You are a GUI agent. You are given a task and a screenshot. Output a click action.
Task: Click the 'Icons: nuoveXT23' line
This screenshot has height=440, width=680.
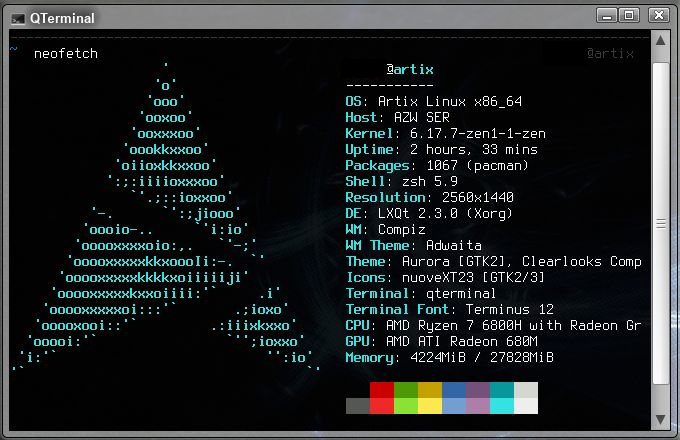pyautogui.click(x=445, y=277)
